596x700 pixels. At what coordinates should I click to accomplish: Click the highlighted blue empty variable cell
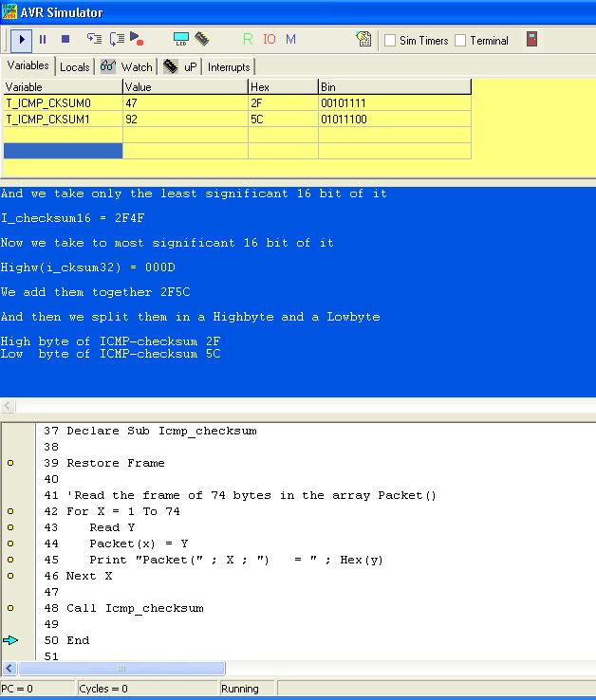[63, 151]
